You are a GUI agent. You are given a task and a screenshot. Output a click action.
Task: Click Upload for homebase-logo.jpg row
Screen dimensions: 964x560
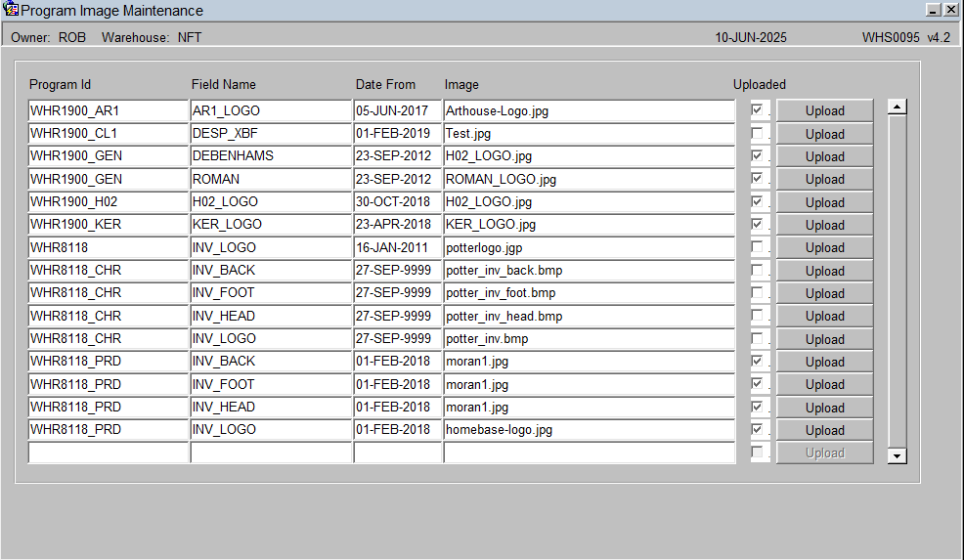coord(824,430)
